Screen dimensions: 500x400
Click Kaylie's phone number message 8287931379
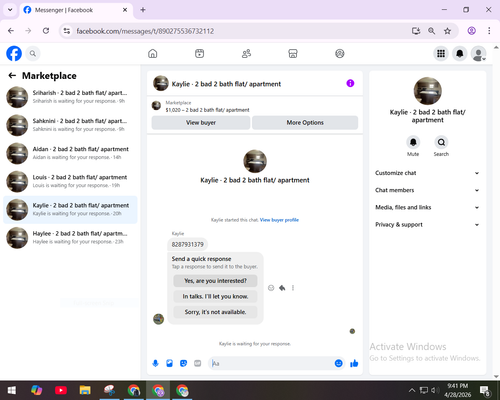[x=188, y=245]
